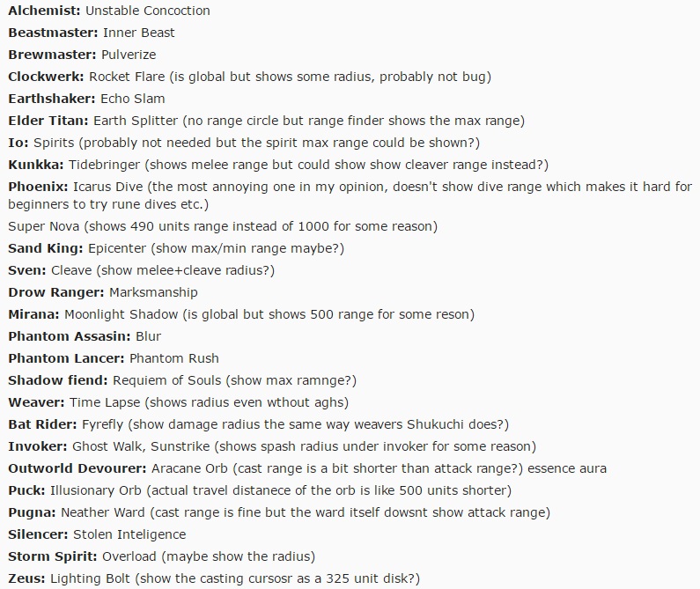
Task: Click the Drow Ranger bold name
Action: [x=55, y=292]
